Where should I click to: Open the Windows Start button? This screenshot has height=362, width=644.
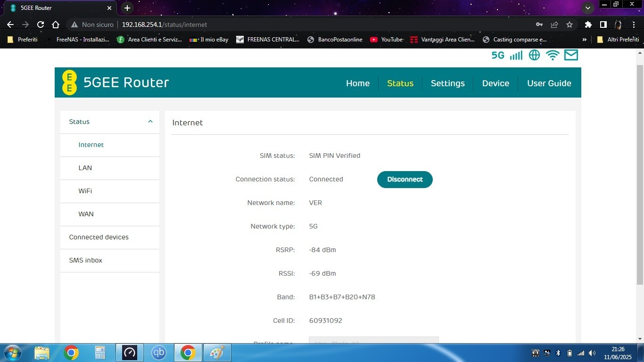[x=12, y=353]
